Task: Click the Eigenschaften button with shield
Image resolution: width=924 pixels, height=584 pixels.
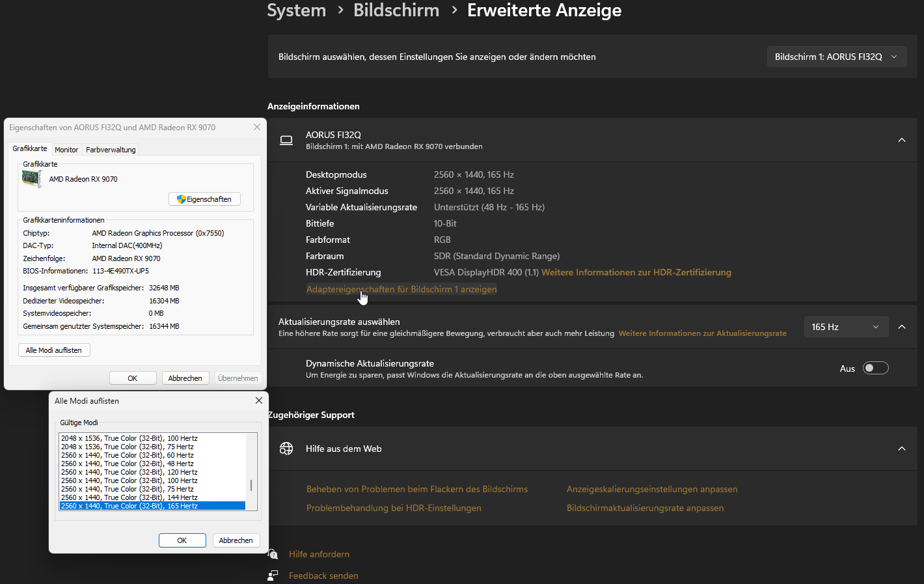Action: pyautogui.click(x=204, y=199)
